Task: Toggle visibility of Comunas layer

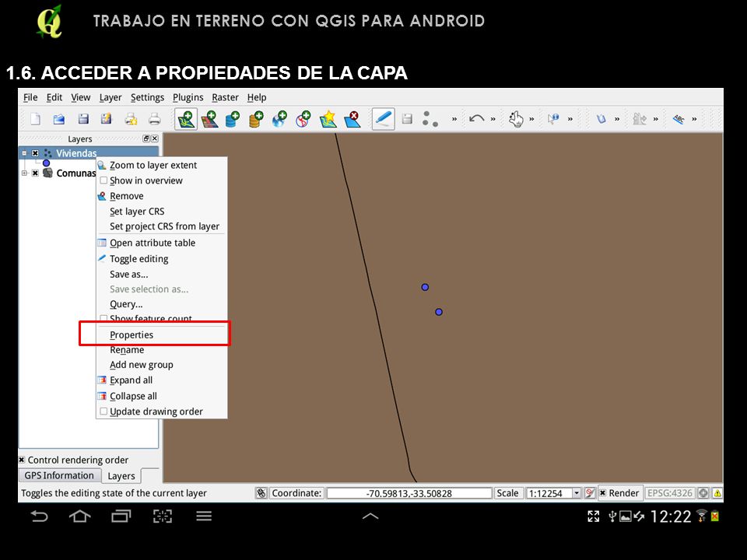Action: pos(35,173)
